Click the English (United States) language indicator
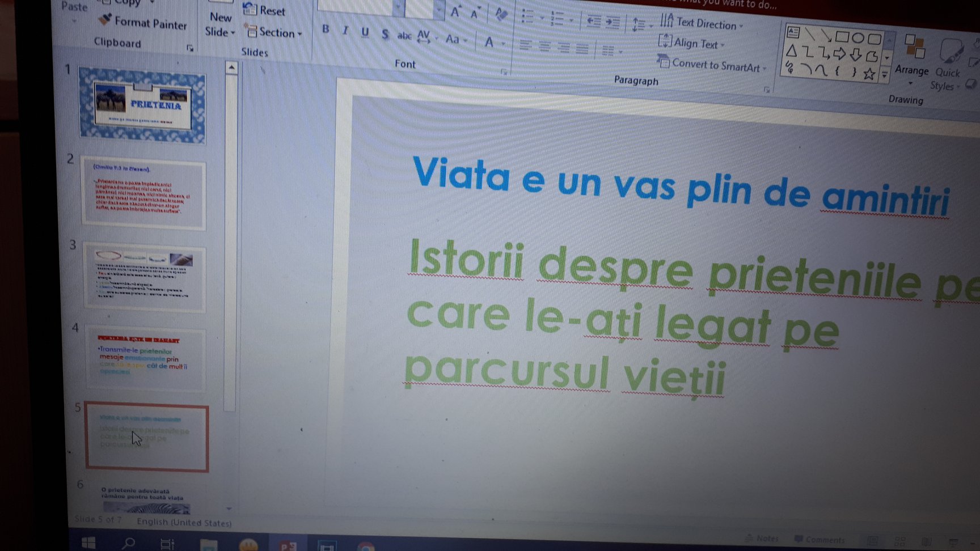 coord(184,522)
